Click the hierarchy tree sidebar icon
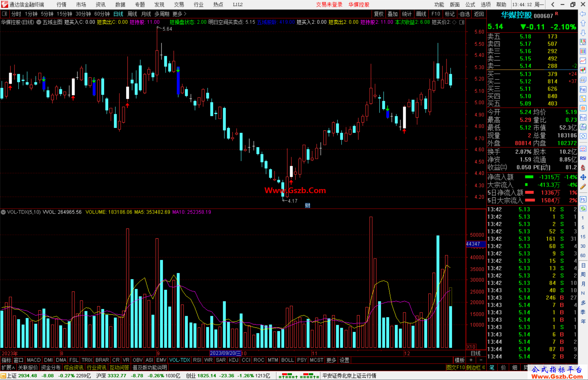Screen dimensions: 588x380 coord(583,99)
